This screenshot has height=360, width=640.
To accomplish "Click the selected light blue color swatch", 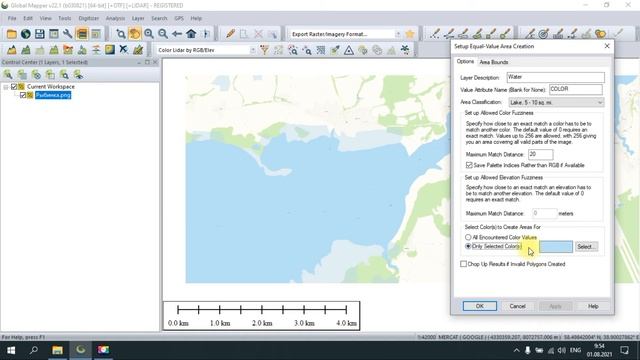I will (556, 247).
